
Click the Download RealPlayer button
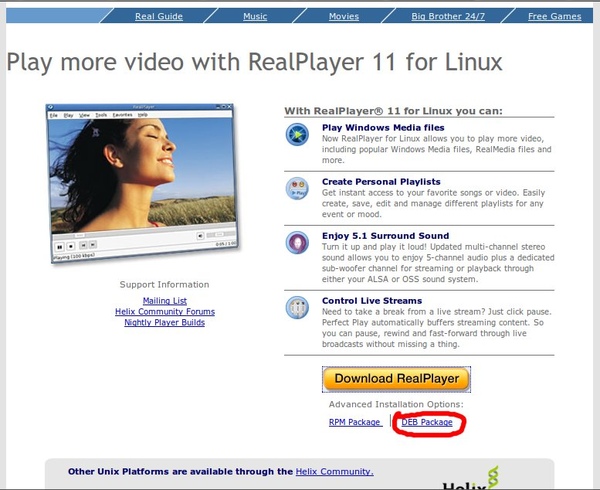tap(396, 379)
